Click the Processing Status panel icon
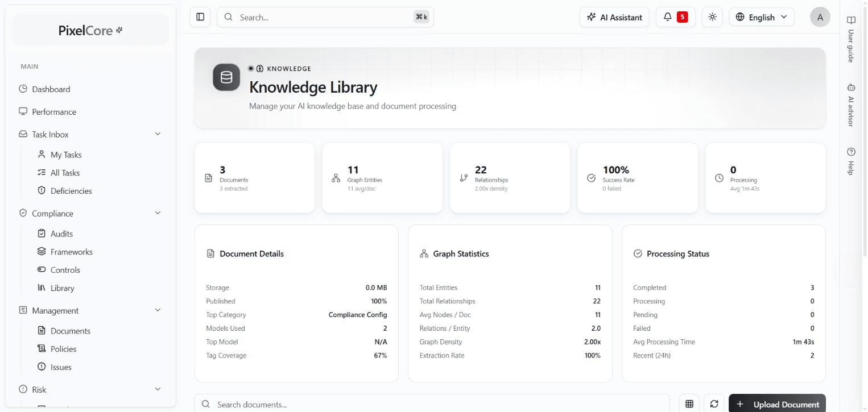Viewport: 868px width, 412px height. click(638, 253)
